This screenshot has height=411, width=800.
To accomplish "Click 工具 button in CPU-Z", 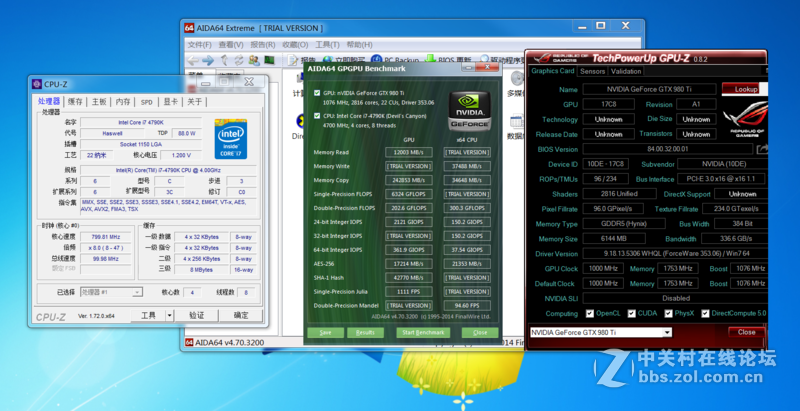I will pyautogui.click(x=148, y=316).
